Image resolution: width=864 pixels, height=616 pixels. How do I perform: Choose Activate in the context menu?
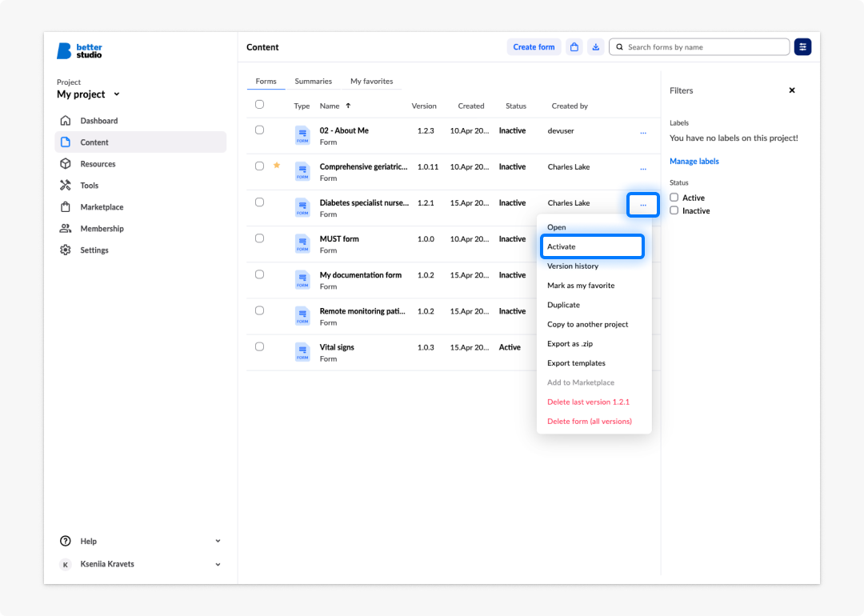pos(592,246)
